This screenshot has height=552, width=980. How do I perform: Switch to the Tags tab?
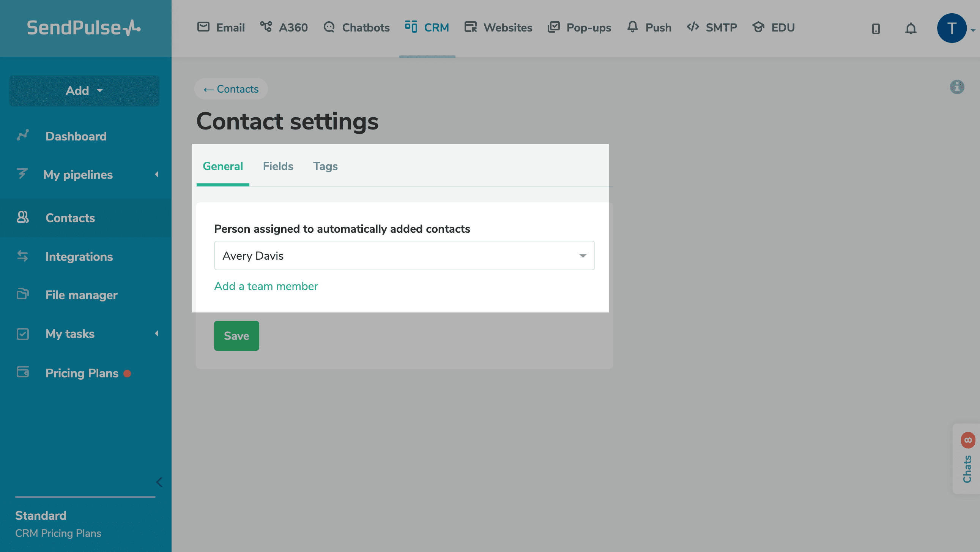coord(325,166)
